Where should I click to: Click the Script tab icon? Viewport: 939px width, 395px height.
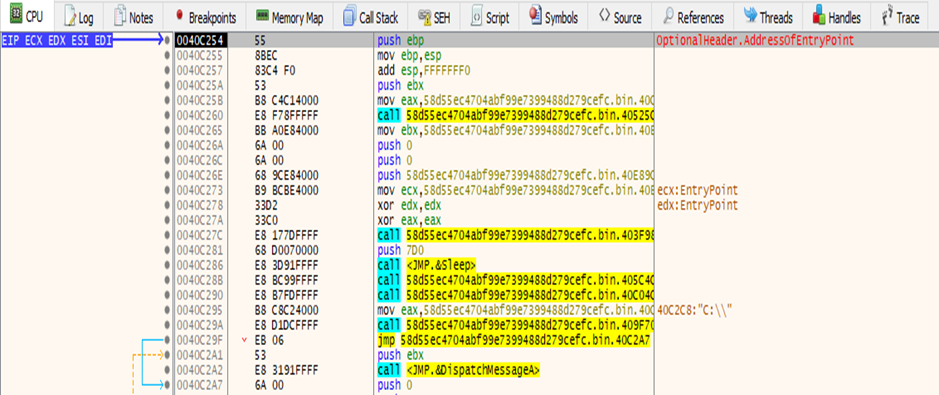point(477,17)
